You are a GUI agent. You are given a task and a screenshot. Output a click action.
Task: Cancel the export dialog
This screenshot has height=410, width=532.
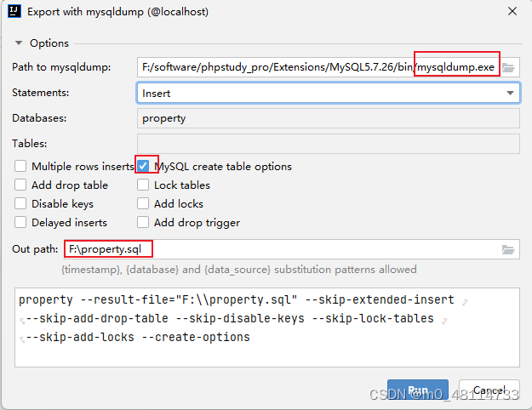(x=489, y=390)
